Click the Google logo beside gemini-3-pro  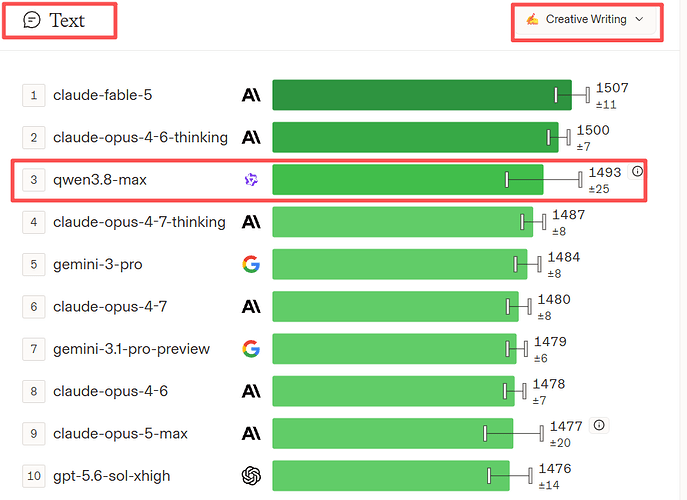coord(251,264)
